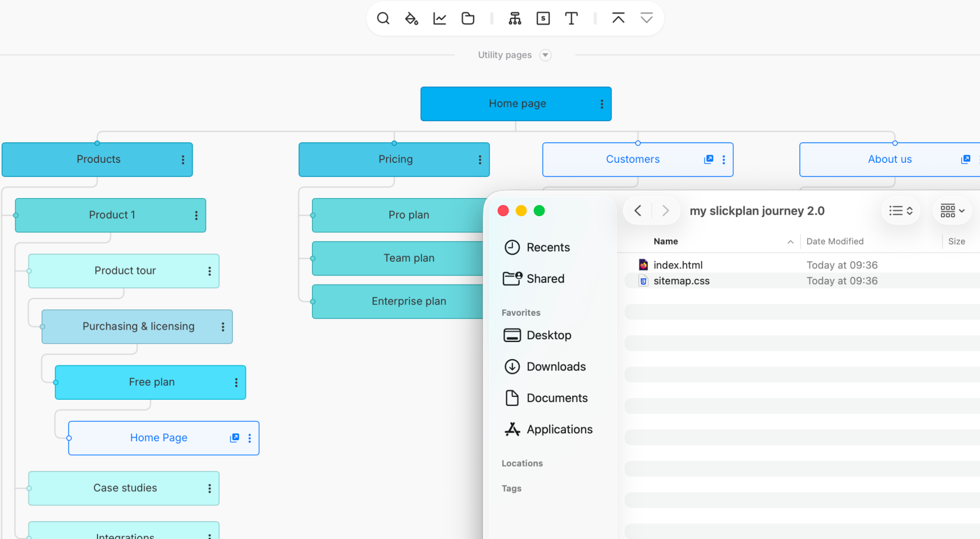Select the Team plan node

pyautogui.click(x=398, y=259)
